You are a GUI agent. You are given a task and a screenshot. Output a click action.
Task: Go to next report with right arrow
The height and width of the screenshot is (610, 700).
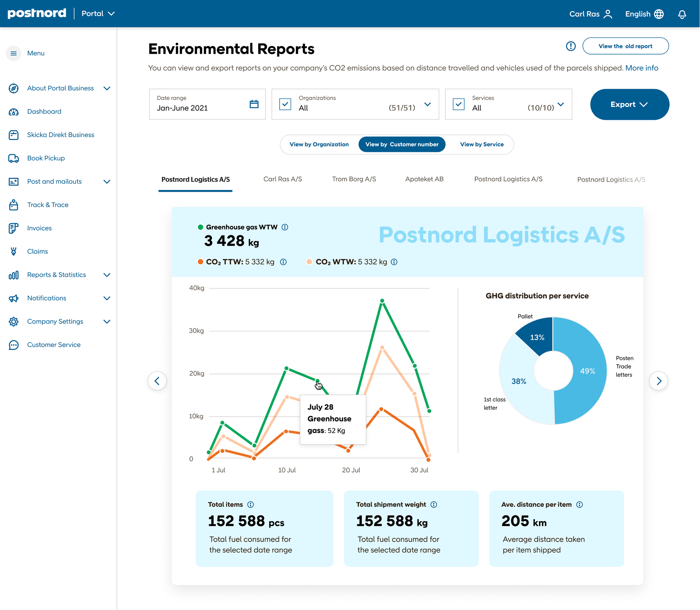tap(658, 381)
